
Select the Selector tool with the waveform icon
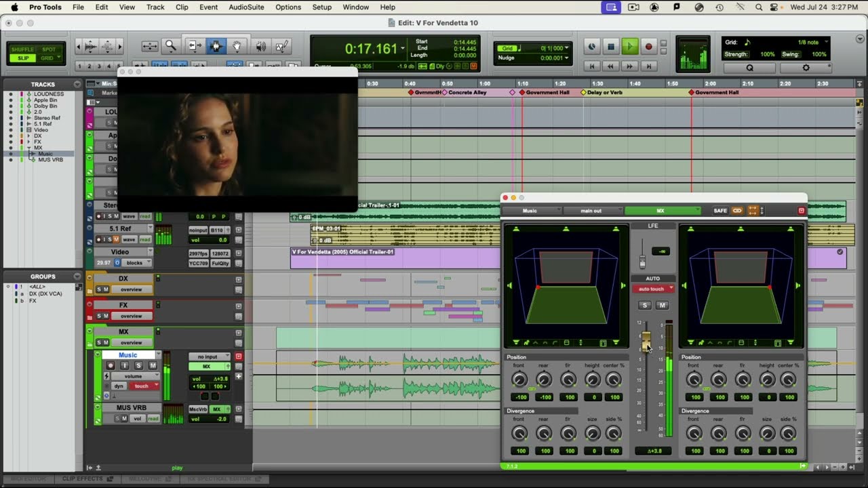216,46
